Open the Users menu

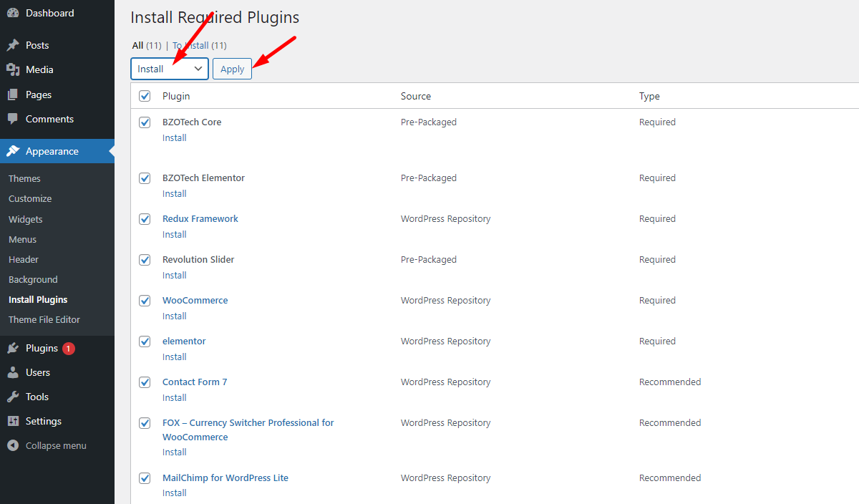(x=57, y=372)
